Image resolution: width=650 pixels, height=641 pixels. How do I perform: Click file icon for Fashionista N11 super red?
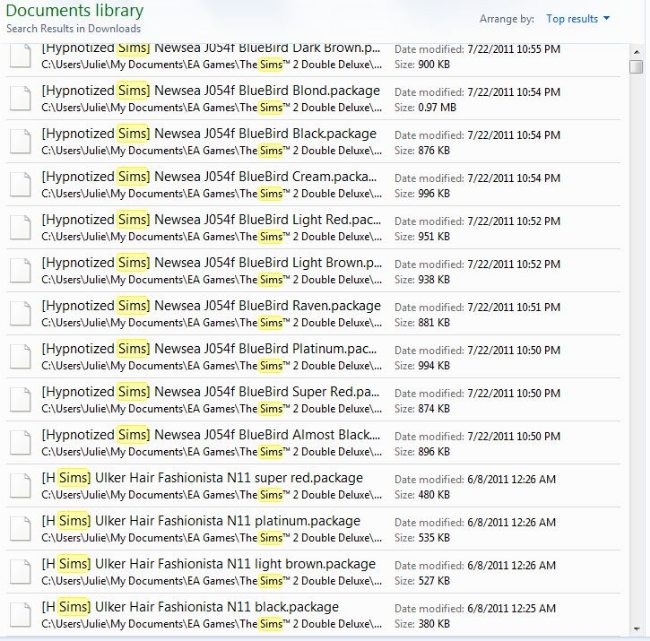coord(21,486)
